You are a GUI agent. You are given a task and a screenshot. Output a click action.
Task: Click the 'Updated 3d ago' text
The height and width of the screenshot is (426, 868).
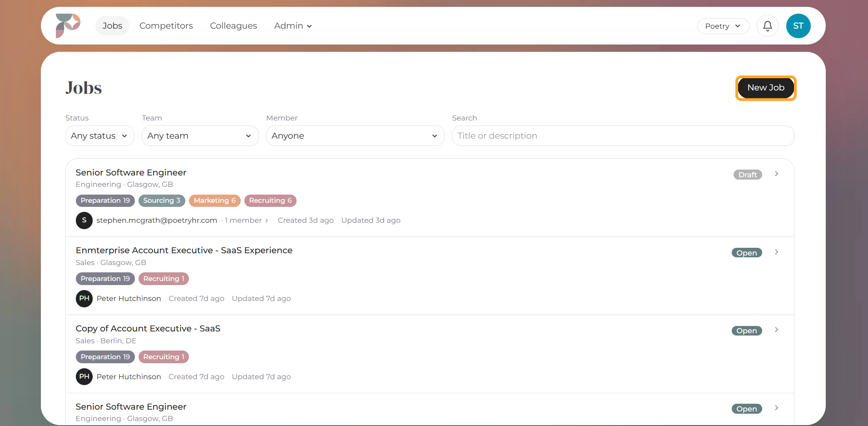(371, 220)
